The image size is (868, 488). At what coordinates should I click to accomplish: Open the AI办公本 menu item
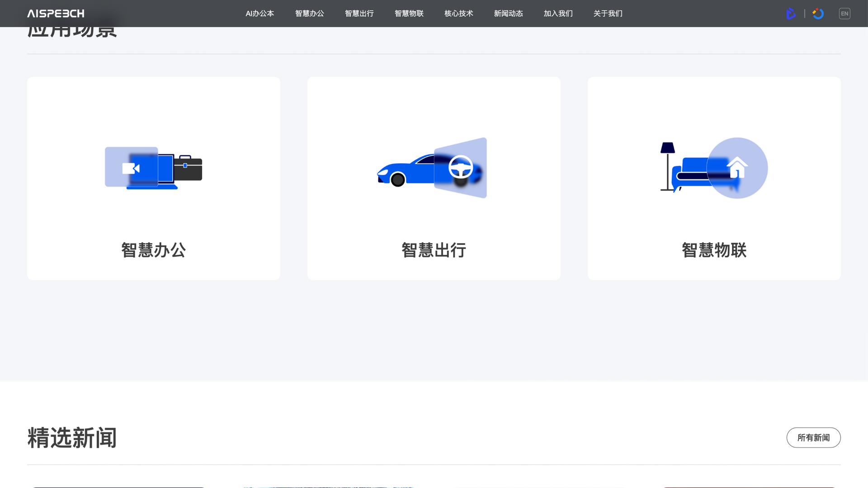coord(260,14)
